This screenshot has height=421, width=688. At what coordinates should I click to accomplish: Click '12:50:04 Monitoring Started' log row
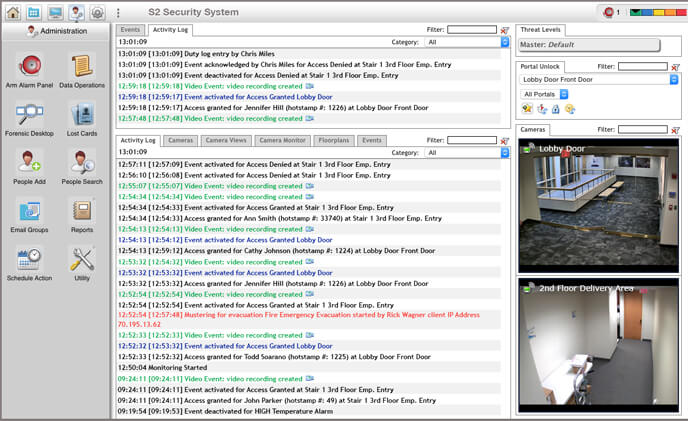[309, 368]
